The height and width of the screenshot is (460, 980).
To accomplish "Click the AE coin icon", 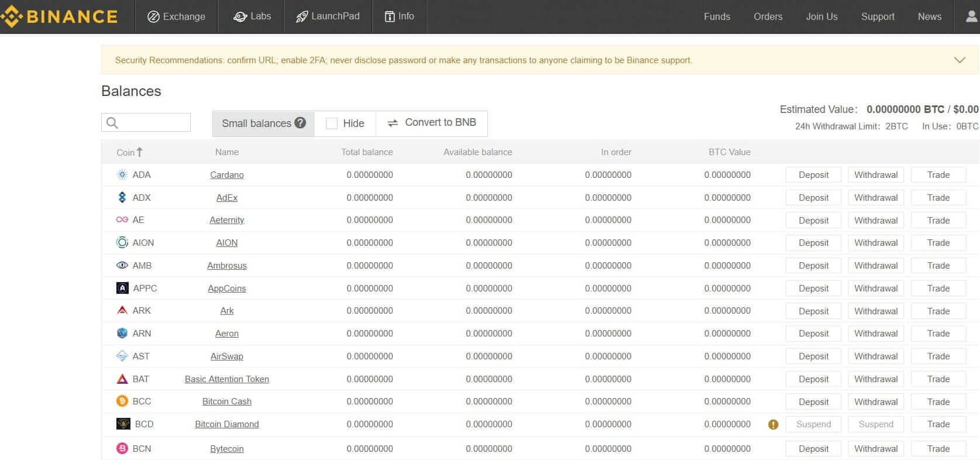I will coord(122,220).
